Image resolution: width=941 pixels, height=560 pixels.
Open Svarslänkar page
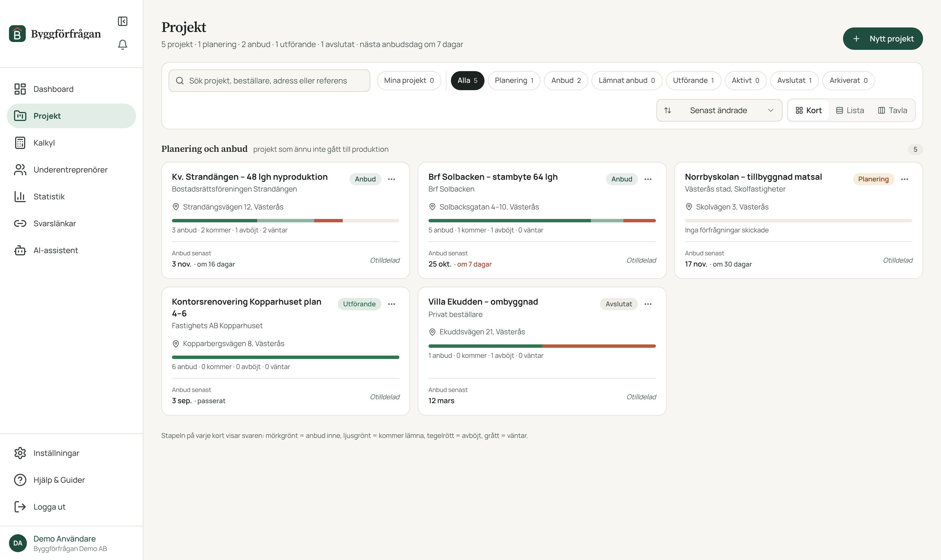click(71, 223)
